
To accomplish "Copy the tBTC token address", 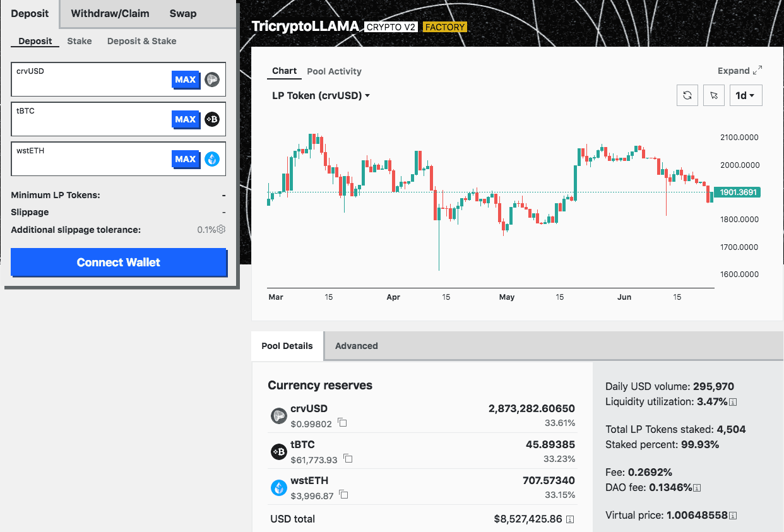I will [348, 459].
